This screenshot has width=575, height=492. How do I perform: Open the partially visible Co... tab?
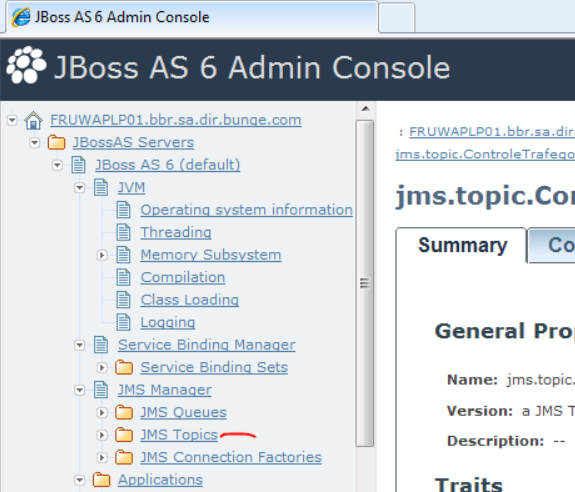click(552, 245)
